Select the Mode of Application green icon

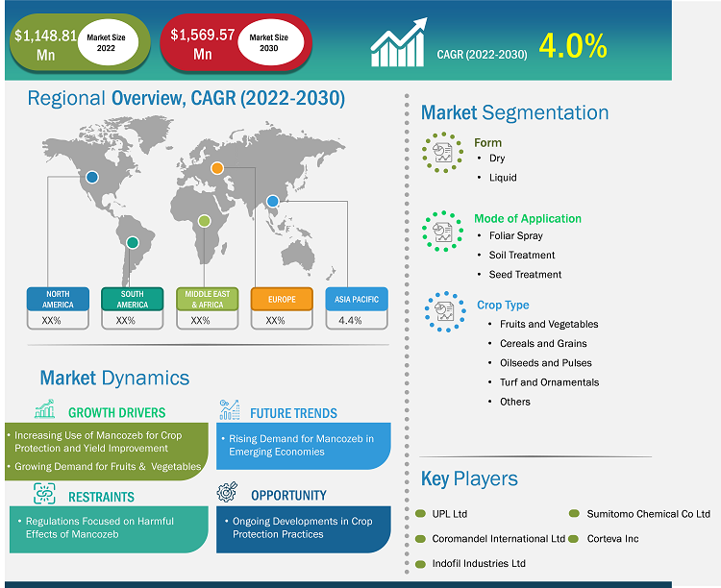[x=442, y=232]
